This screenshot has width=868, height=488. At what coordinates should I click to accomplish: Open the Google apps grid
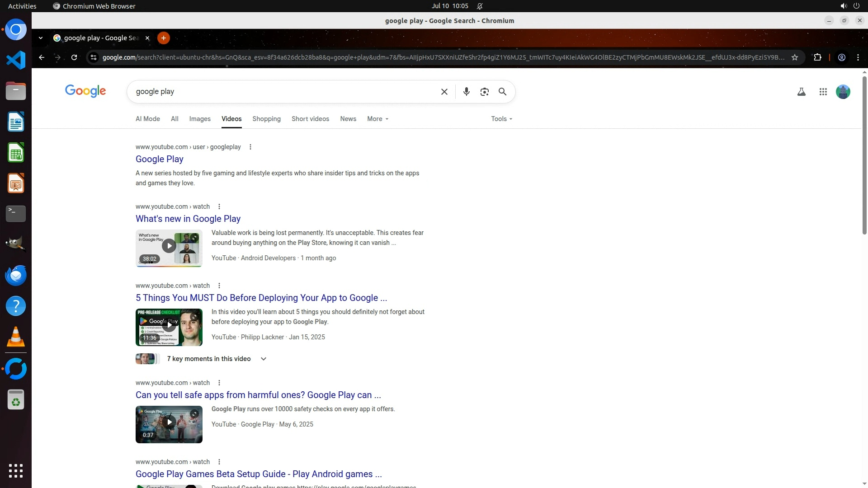click(x=823, y=92)
